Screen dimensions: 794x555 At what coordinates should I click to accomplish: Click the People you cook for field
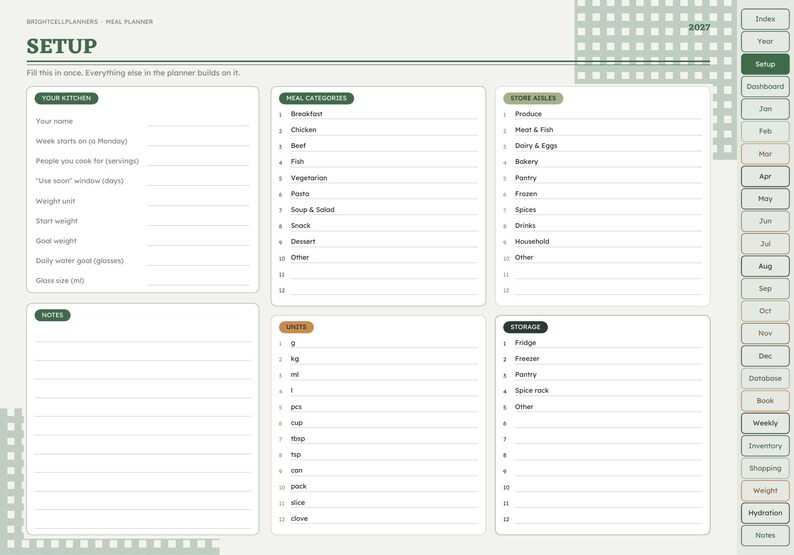198,161
